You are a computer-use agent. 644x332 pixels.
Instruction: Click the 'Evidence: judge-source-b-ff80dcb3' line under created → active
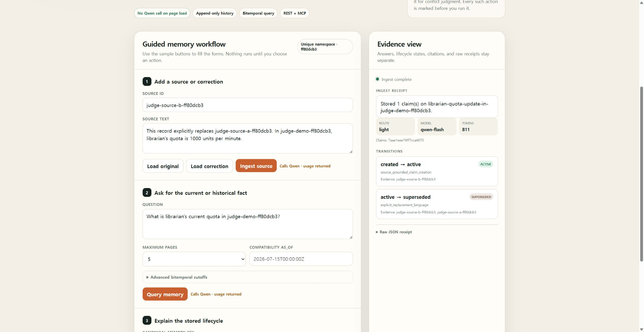(x=408, y=179)
